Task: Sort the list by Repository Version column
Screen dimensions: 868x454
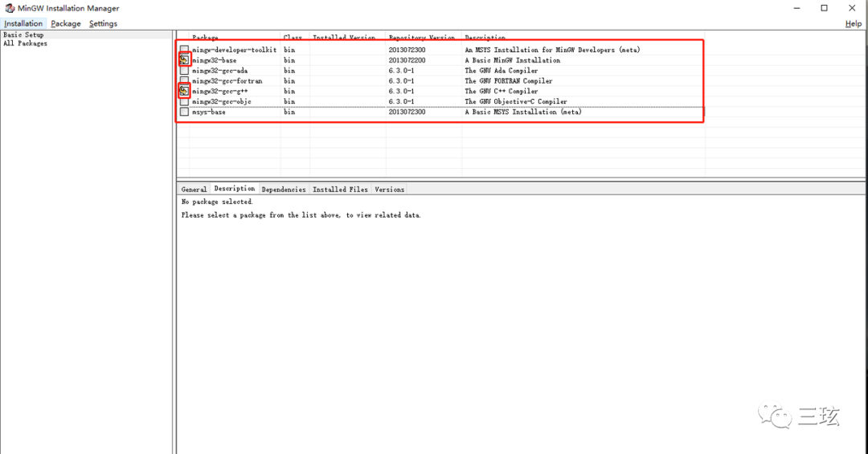Action: tap(421, 38)
